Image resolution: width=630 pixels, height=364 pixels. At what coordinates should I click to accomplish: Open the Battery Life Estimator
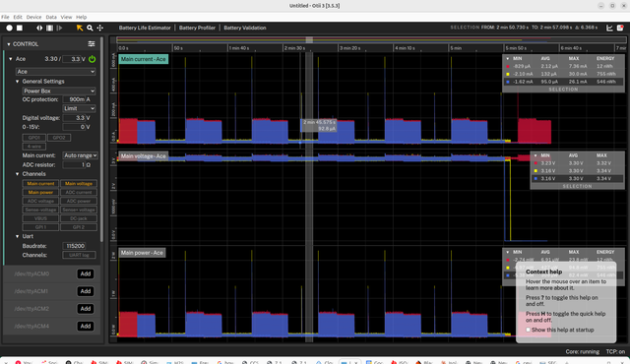pyautogui.click(x=145, y=28)
